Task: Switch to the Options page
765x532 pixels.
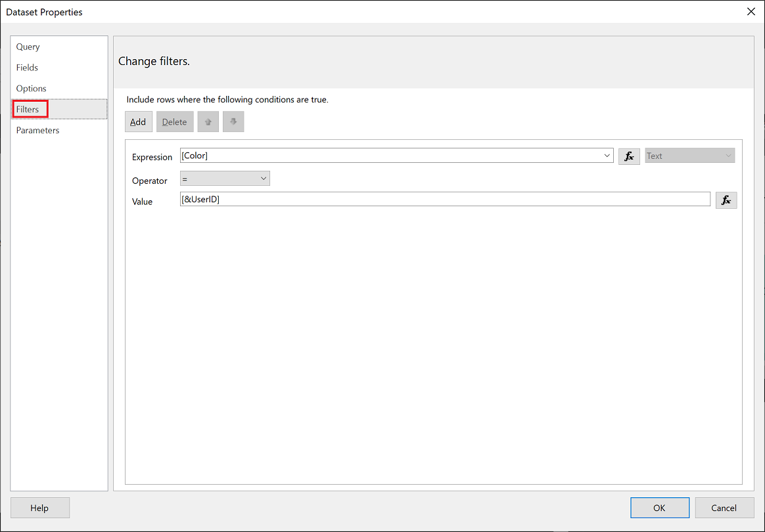Action: (30, 88)
